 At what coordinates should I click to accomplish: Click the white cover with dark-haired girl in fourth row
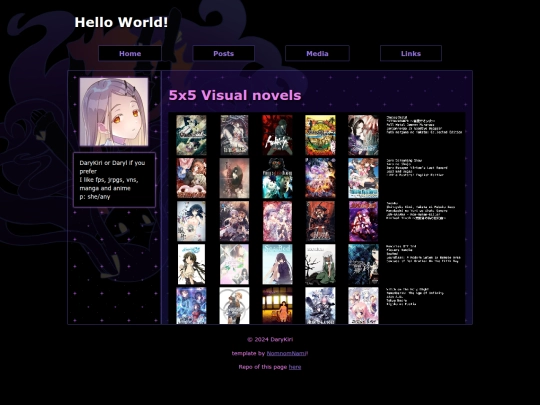[x=191, y=264]
